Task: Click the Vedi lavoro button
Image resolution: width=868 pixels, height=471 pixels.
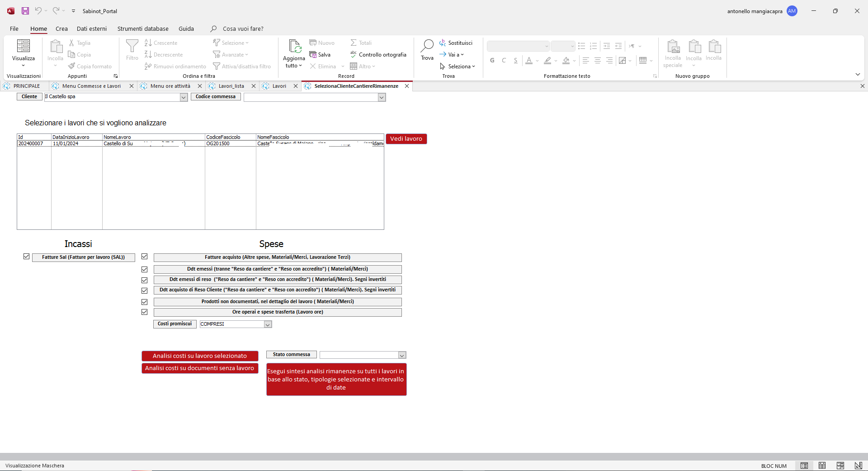Action: coord(406,139)
